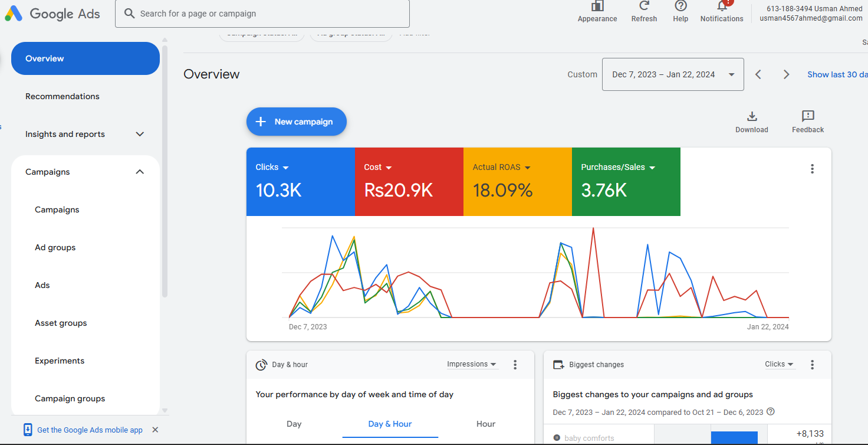Open the date range dropdown

coord(673,74)
